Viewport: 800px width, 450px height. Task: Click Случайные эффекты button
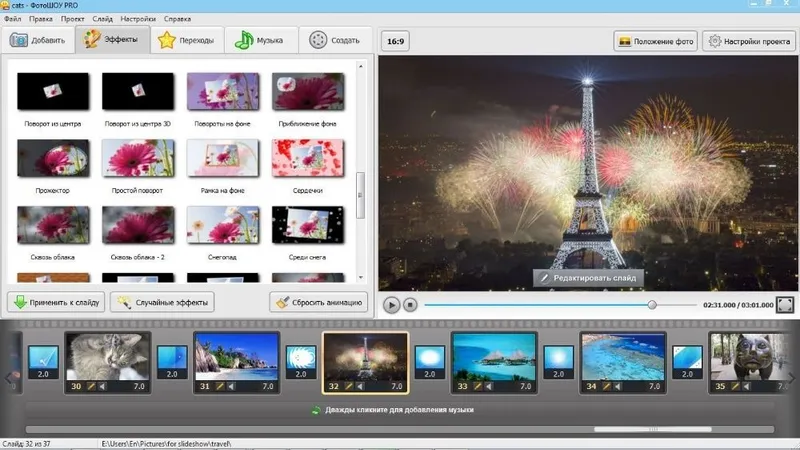pyautogui.click(x=162, y=302)
